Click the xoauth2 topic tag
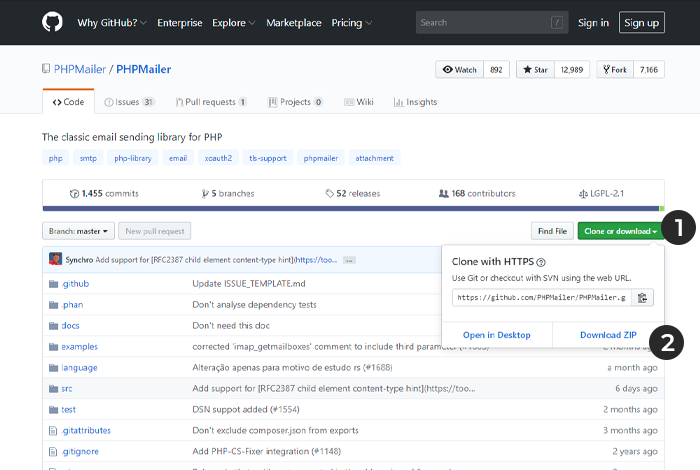Image resolution: width=700 pixels, height=470 pixels. (x=218, y=158)
